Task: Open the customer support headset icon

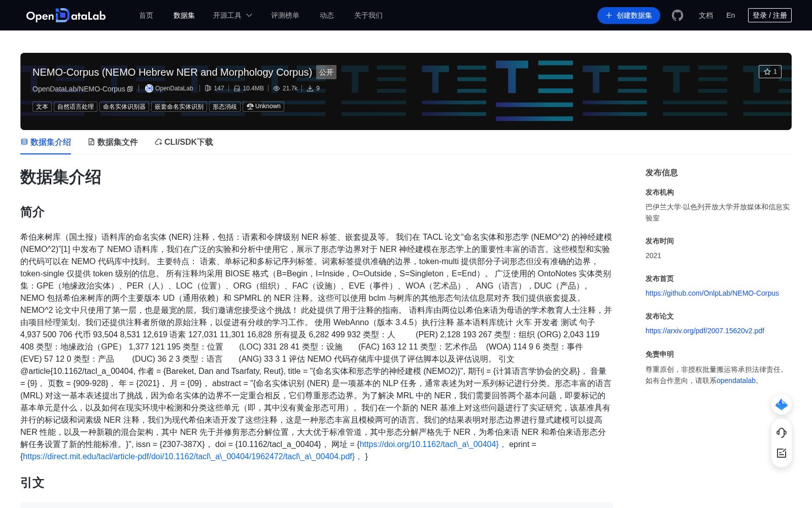Action: pyautogui.click(x=782, y=432)
